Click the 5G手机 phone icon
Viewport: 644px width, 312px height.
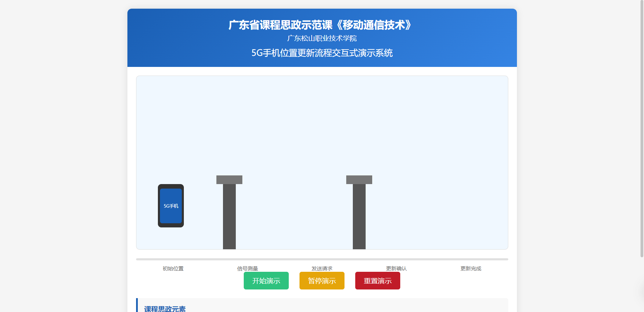coord(171,206)
